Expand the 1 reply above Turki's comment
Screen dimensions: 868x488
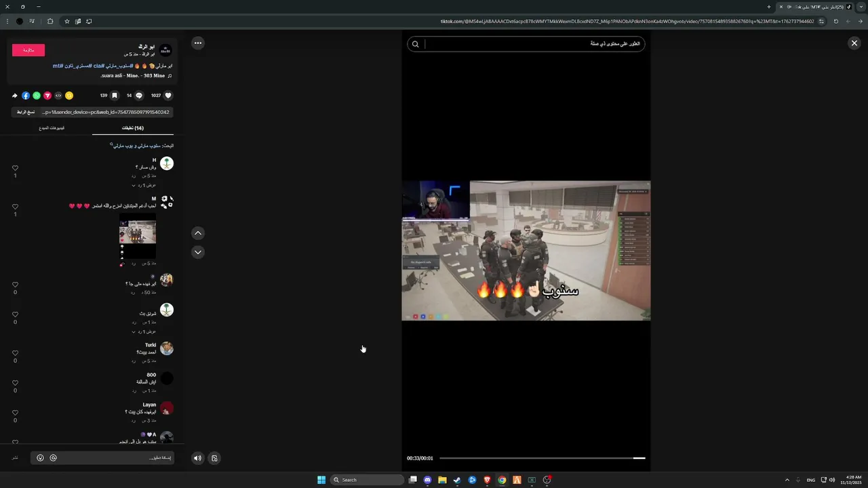click(144, 331)
